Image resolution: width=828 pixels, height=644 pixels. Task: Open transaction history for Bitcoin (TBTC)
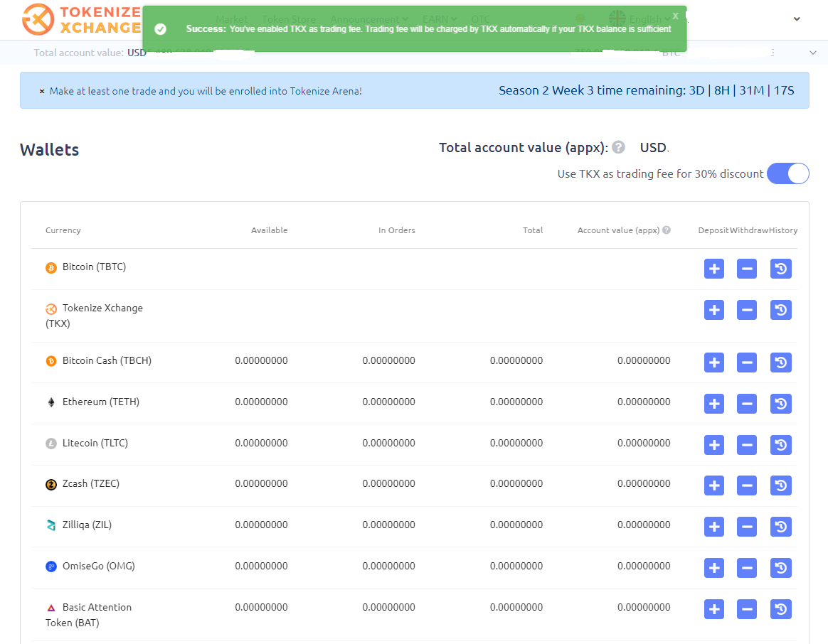(x=781, y=269)
